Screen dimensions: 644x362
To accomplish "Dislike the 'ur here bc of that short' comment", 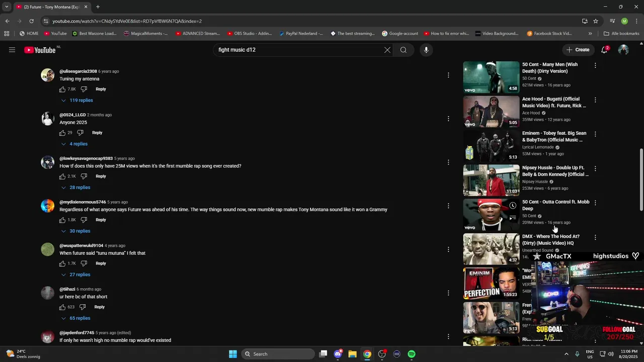I will point(83,307).
